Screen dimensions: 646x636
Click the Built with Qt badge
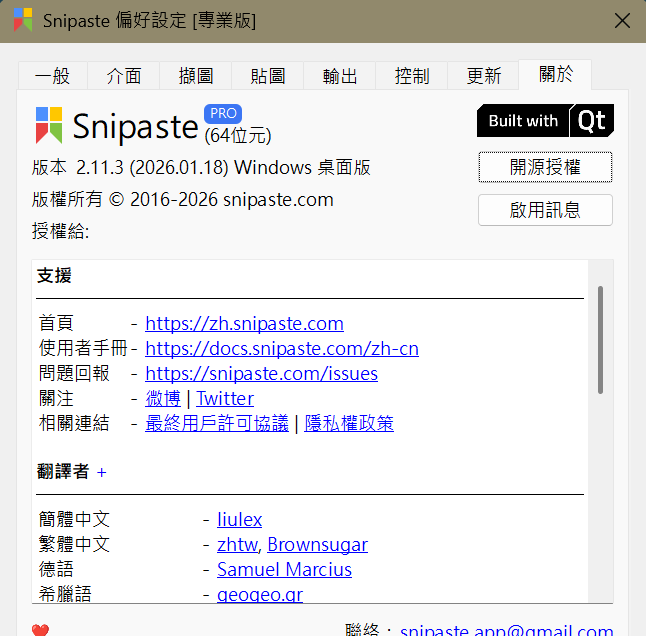[x=545, y=121]
